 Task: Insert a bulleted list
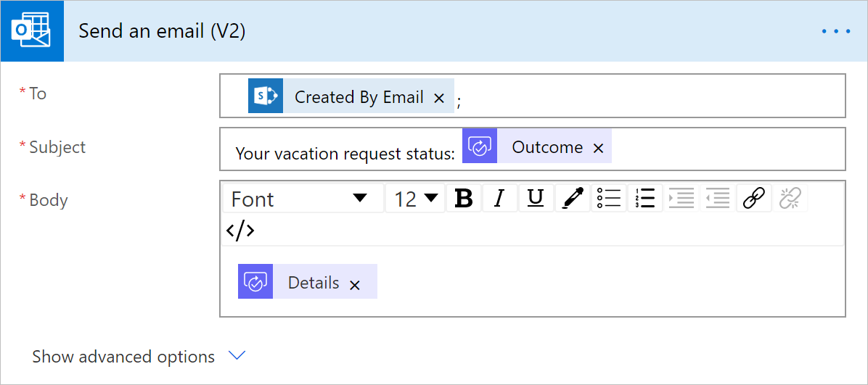pos(608,199)
